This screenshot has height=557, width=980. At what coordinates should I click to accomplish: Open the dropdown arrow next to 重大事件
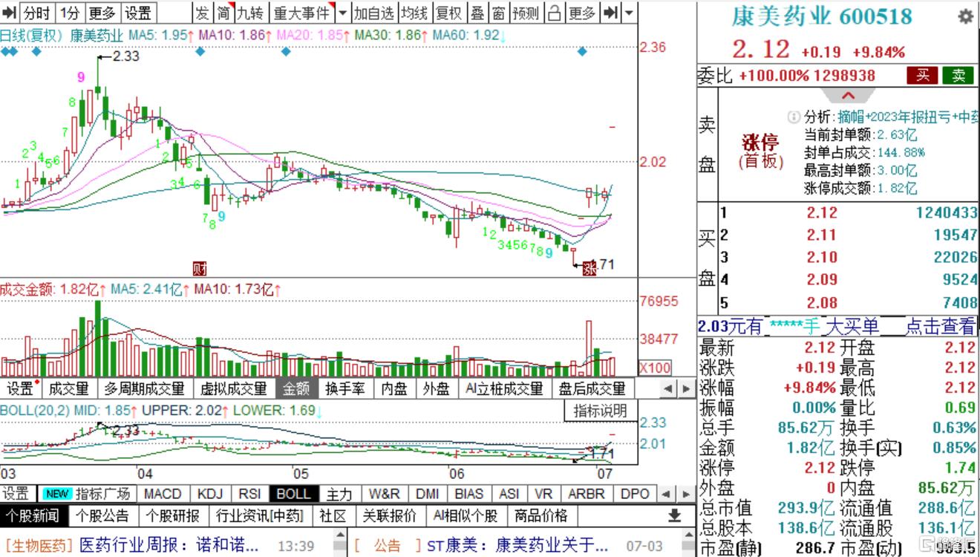pyautogui.click(x=342, y=12)
